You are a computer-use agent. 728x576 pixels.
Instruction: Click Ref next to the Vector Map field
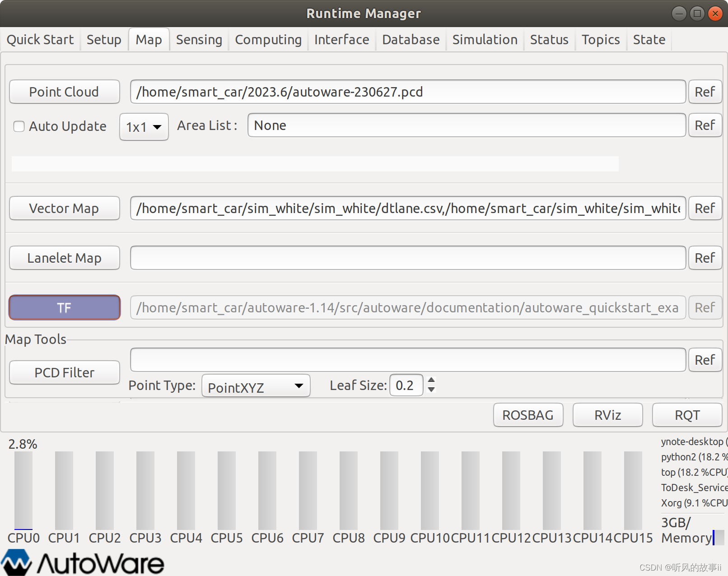(x=705, y=208)
